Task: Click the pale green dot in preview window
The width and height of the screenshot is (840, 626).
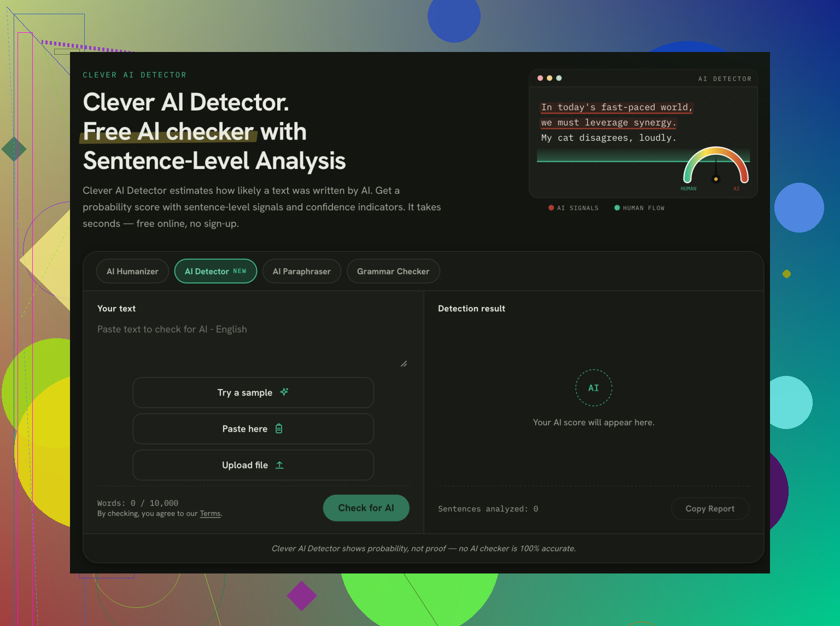Action: pos(559,78)
